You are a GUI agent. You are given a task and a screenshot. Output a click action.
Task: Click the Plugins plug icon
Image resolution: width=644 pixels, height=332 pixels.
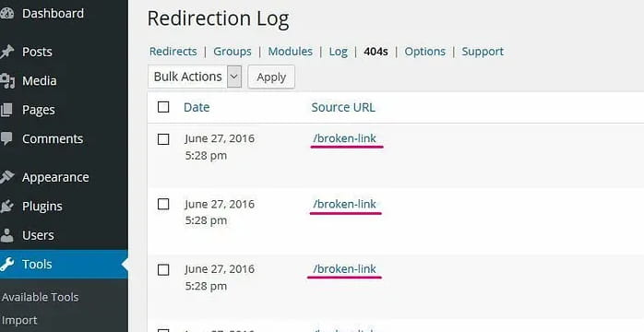coord(6,206)
